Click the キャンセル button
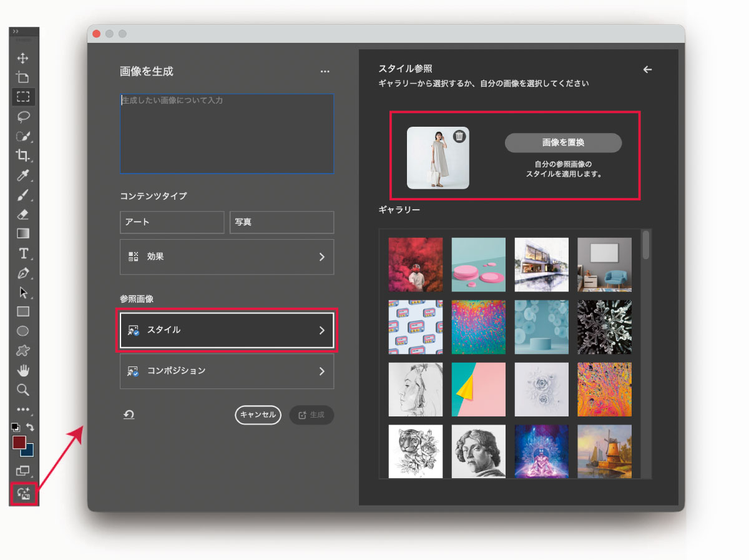Image resolution: width=749 pixels, height=560 pixels. point(258,415)
